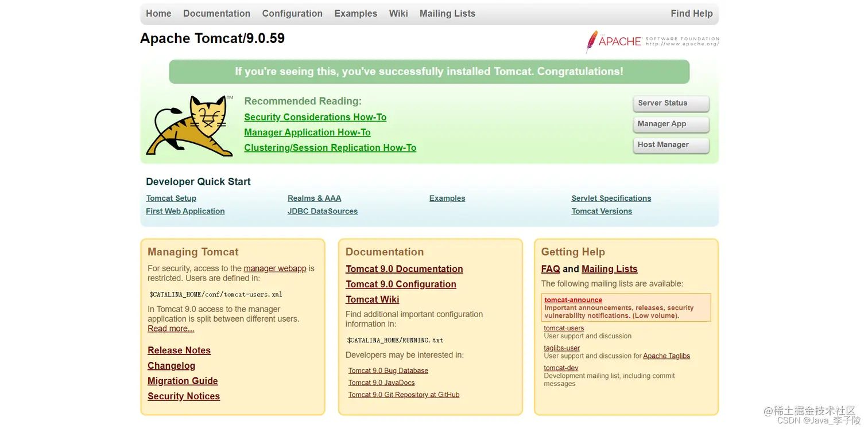
Task: Open Tomcat 9.0 JavaDocs link
Action: (x=381, y=383)
